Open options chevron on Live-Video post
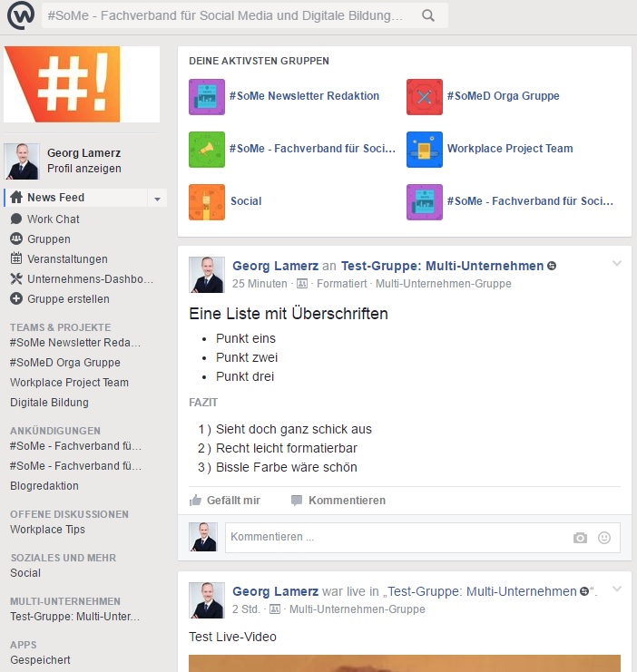 617,590
